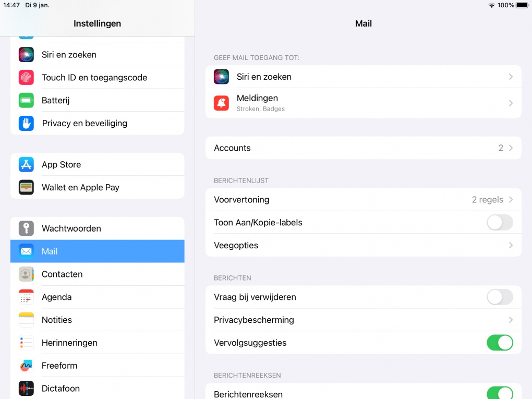Disable the Vervolgsuggesties switch
Screen dimensions: 532x399
click(500, 343)
